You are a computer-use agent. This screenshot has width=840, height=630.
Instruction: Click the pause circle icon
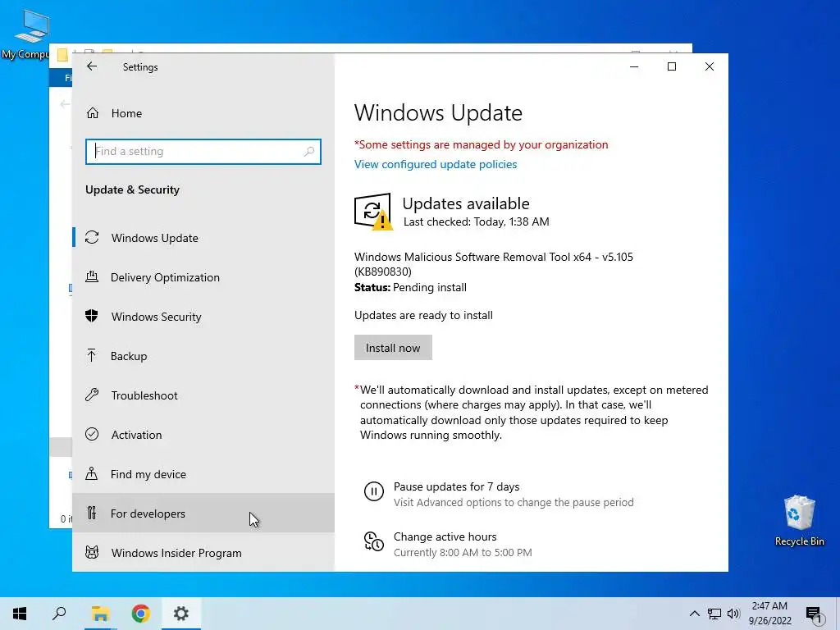tap(374, 491)
